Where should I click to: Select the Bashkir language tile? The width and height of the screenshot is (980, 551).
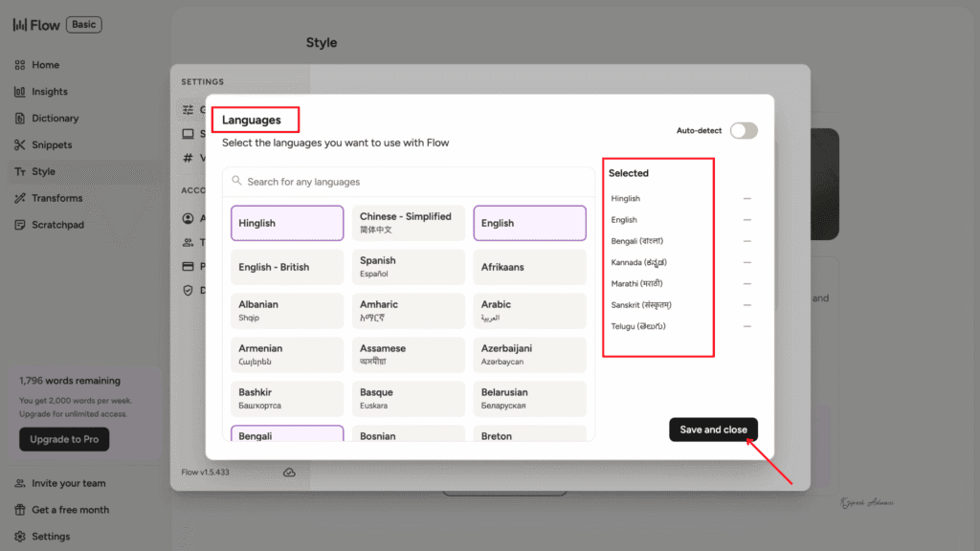[287, 399]
